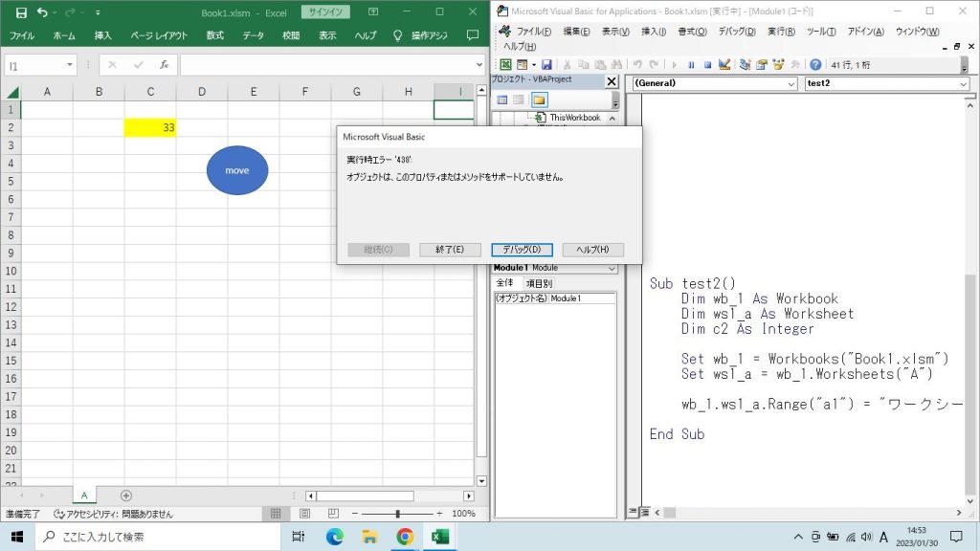Image resolution: width=980 pixels, height=551 pixels.
Task: Open the デバッグ(D) menu in VBA editor
Action: [736, 31]
